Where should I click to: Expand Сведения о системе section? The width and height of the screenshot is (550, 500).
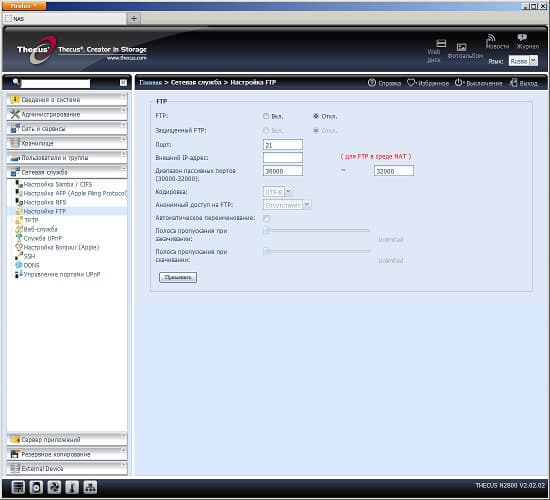click(x=67, y=100)
